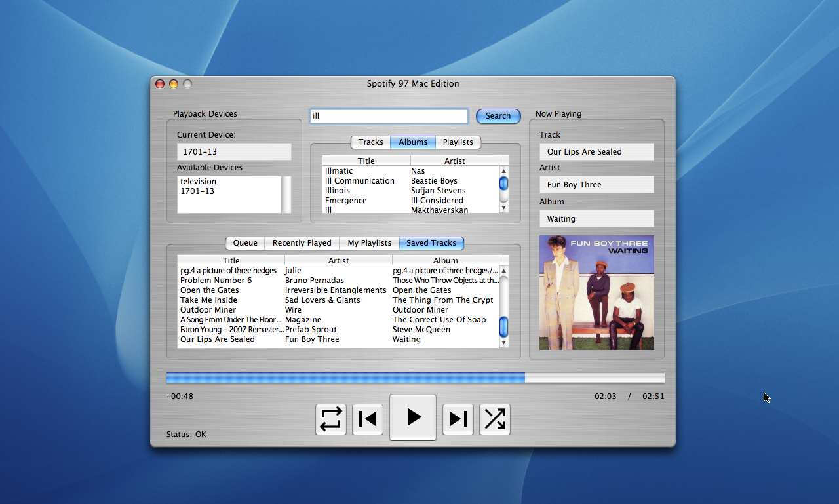Sort saved tracks by Artist header
This screenshot has width=839, height=504.
click(x=338, y=260)
